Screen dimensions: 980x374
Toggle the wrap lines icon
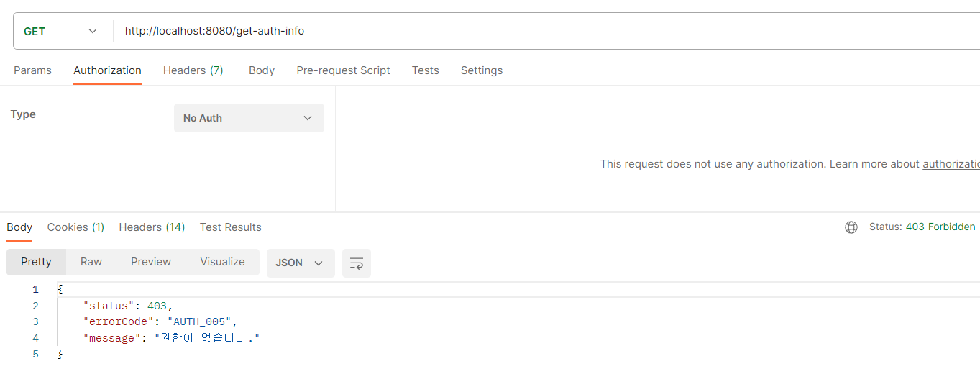point(357,263)
